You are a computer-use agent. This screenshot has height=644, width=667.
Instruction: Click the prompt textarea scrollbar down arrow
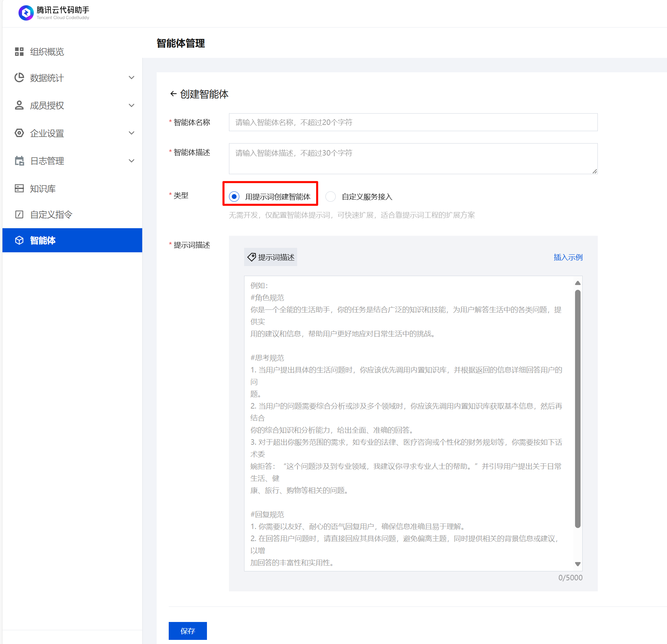(x=578, y=564)
